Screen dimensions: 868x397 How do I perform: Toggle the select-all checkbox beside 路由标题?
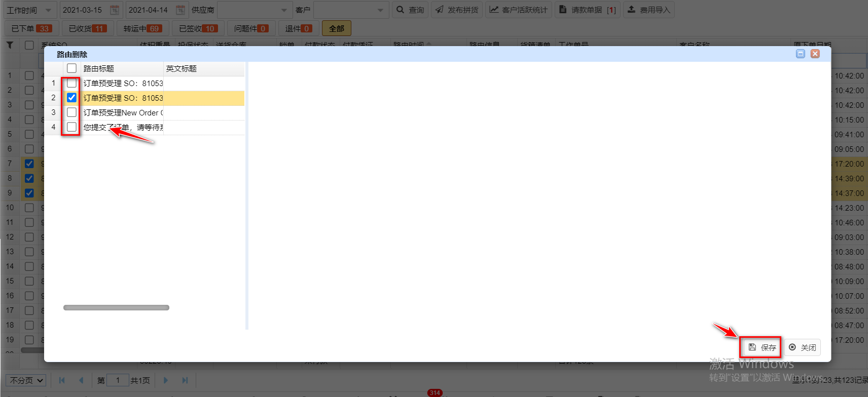71,68
